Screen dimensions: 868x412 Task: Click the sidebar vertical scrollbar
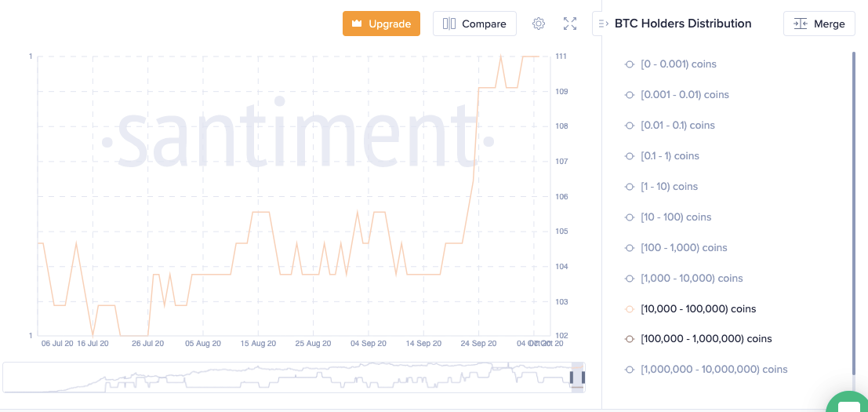(x=854, y=213)
